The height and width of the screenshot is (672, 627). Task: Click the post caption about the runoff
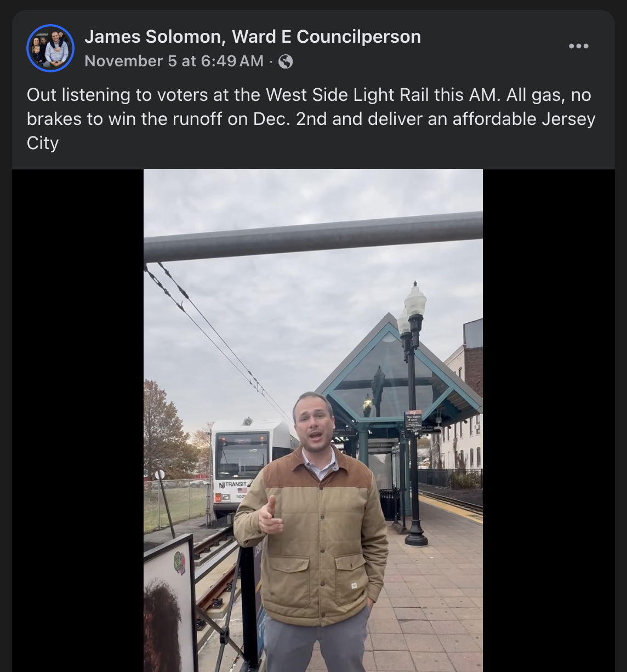click(x=311, y=119)
